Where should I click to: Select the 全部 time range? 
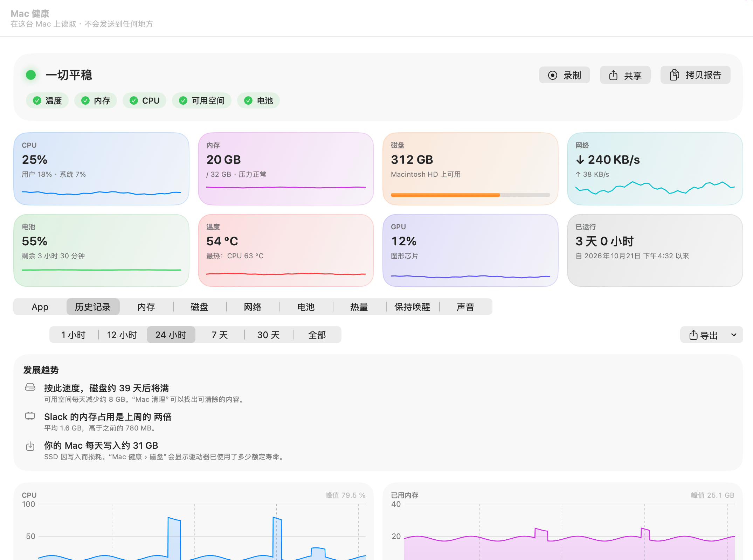[317, 335]
